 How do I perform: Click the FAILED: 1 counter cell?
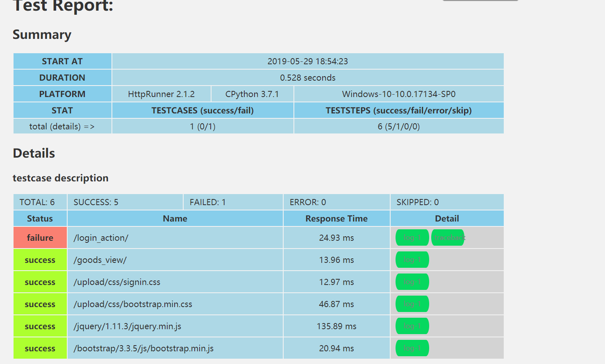208,202
